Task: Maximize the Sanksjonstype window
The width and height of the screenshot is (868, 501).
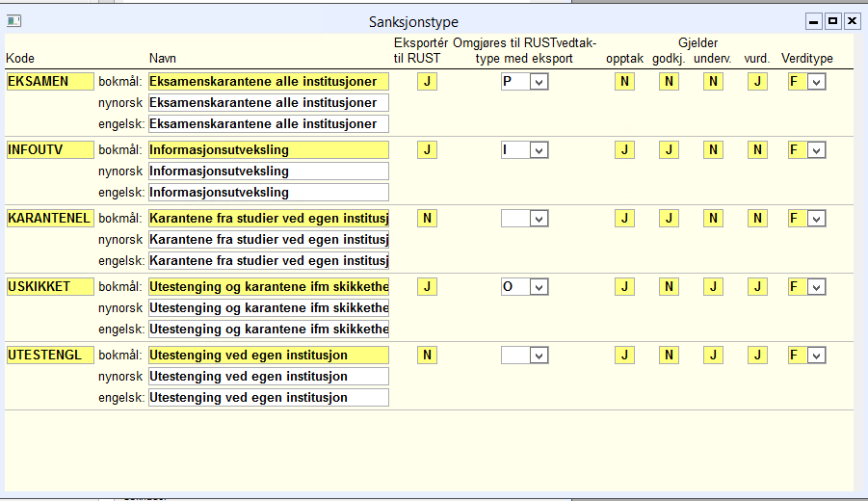Action: pyautogui.click(x=832, y=21)
